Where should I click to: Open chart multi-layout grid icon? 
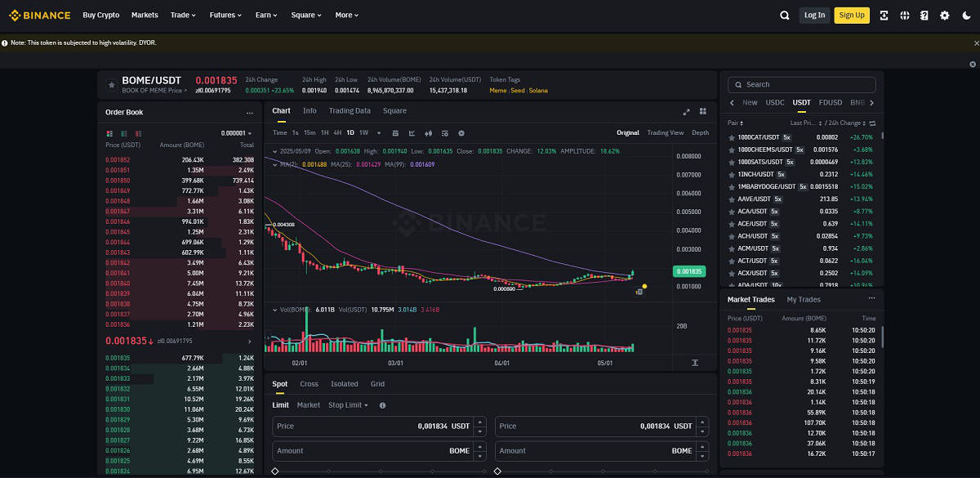[703, 111]
